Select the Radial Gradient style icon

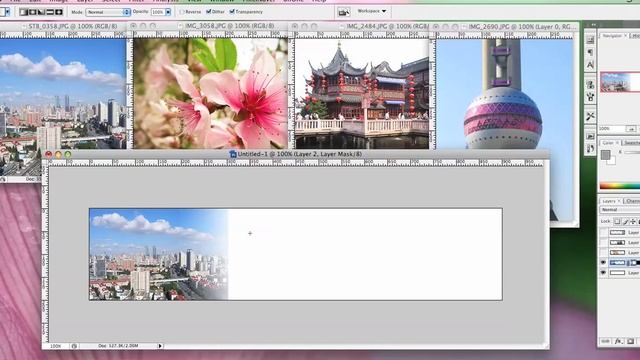pyautogui.click(x=32, y=12)
